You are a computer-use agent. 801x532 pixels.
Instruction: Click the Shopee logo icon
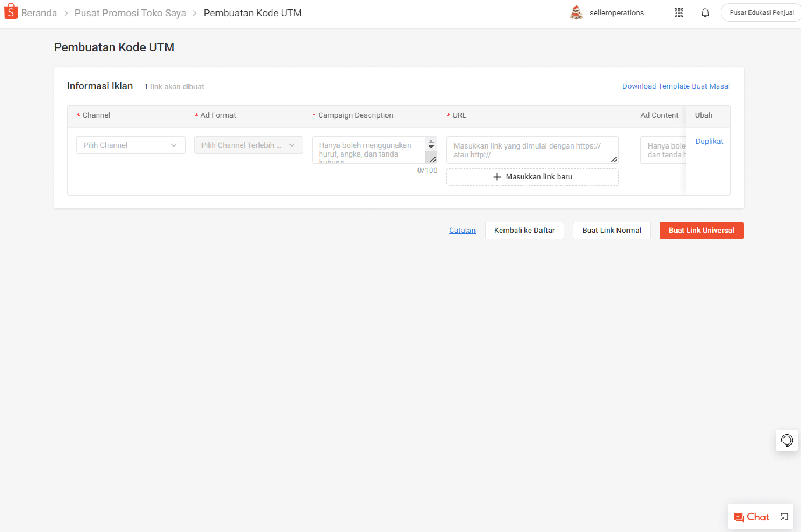(x=11, y=11)
